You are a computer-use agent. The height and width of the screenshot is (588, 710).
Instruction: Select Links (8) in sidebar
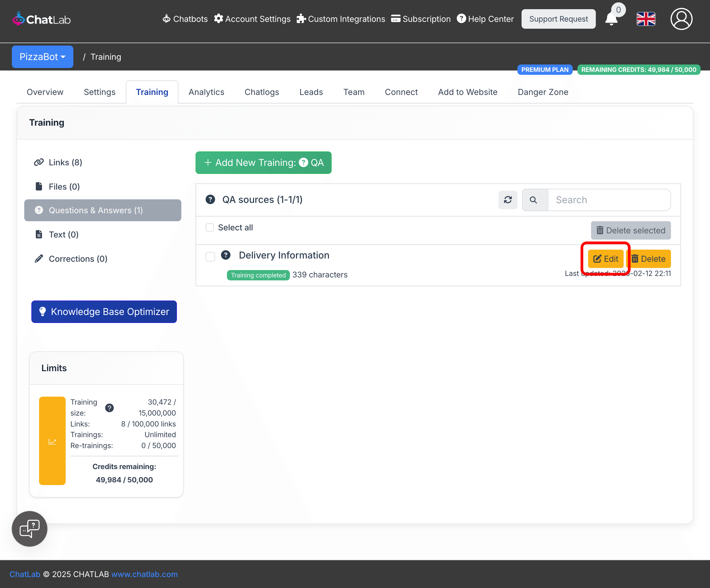point(65,162)
